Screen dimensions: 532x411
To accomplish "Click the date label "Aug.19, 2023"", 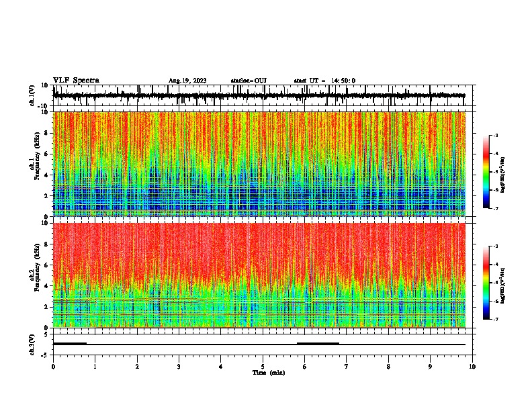I will click(x=187, y=81).
